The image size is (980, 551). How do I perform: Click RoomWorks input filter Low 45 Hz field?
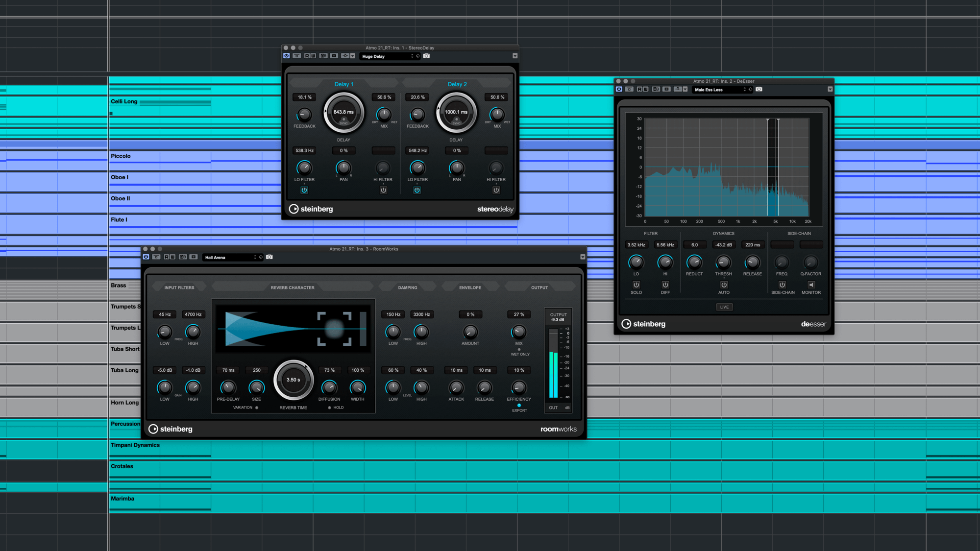click(165, 314)
